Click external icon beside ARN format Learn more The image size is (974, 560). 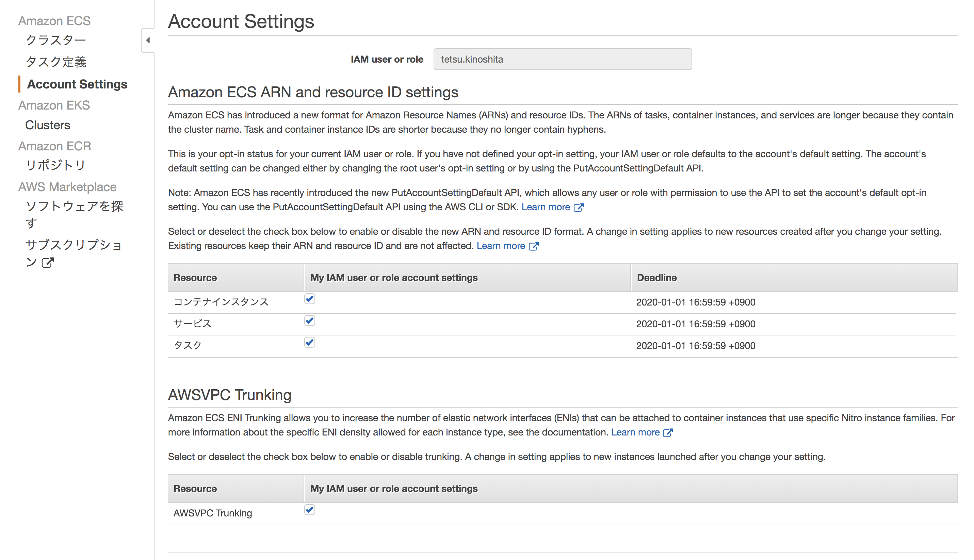tap(534, 247)
